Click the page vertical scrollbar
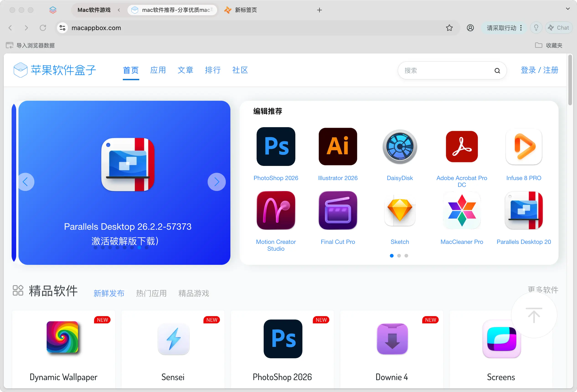577x392 pixels. pos(570,80)
